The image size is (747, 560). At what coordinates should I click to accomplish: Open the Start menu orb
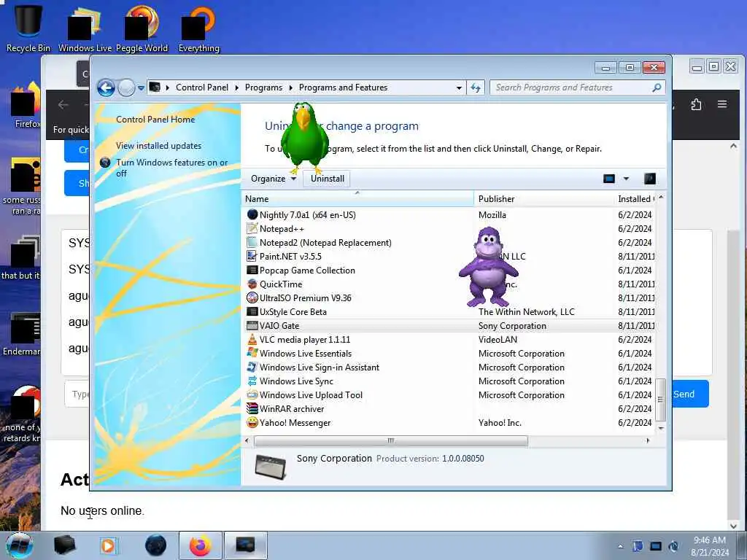click(x=20, y=545)
